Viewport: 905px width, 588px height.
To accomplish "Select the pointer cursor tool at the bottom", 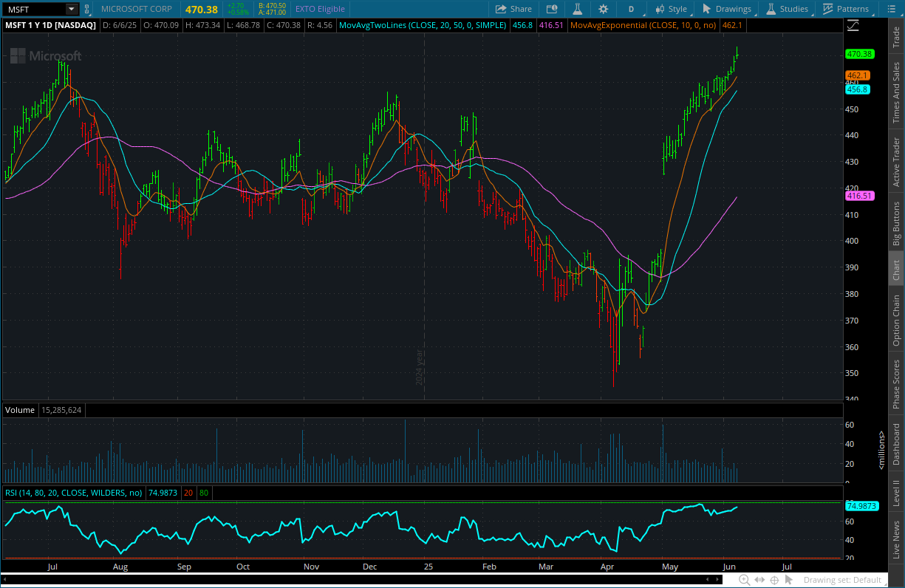I will pos(788,580).
